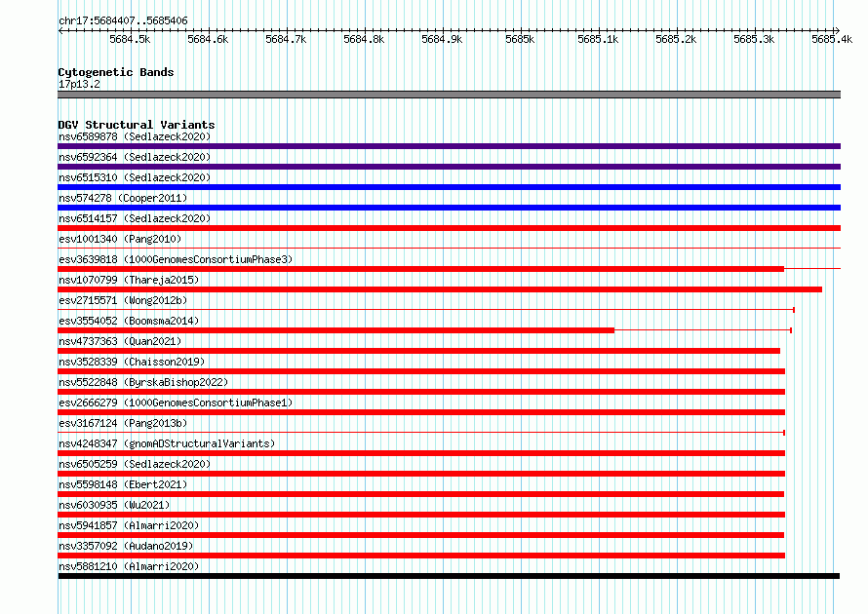Open the esv2715571 (Wong2012b) variant
The height and width of the screenshot is (614, 868).
tap(123, 300)
